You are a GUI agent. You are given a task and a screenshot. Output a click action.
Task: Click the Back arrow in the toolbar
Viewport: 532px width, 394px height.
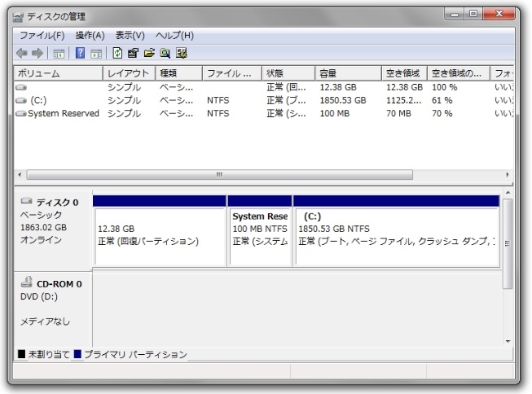pos(24,52)
